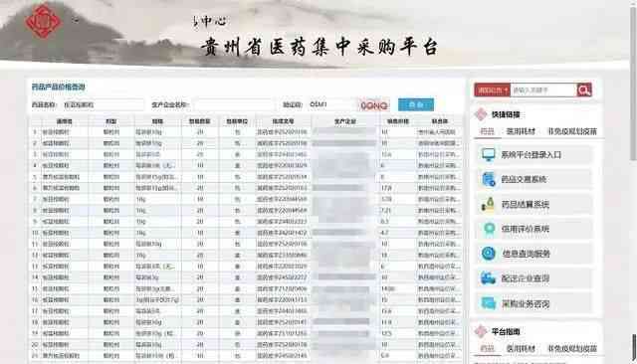Click the keyword search box at top right
The image size is (637, 364).
pyautogui.click(x=543, y=91)
